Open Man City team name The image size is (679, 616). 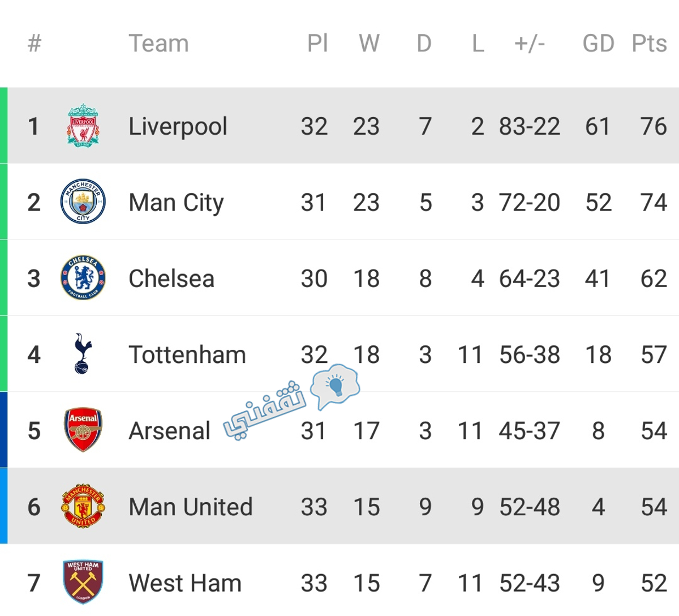click(x=176, y=203)
